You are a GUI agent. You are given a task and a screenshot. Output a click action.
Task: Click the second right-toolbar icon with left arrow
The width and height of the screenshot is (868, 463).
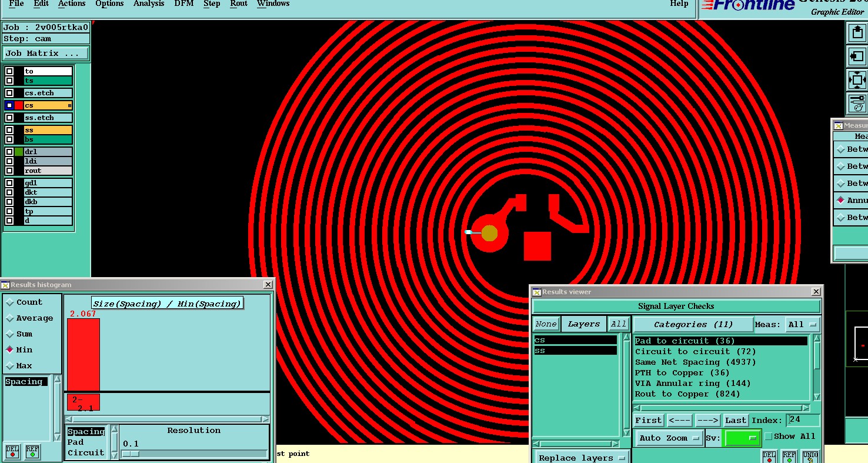pyautogui.click(x=857, y=56)
